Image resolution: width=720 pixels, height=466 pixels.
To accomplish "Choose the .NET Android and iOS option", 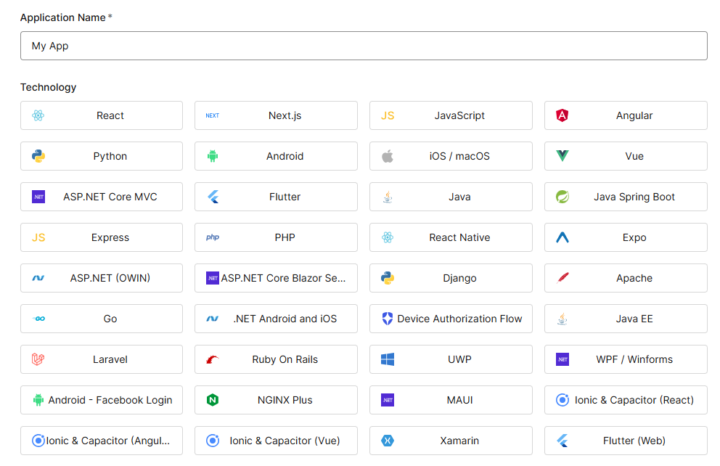I will [276, 319].
